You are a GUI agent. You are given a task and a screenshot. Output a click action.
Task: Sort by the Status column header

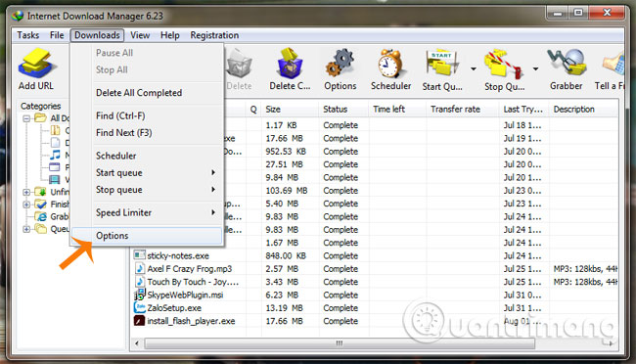coord(343,110)
